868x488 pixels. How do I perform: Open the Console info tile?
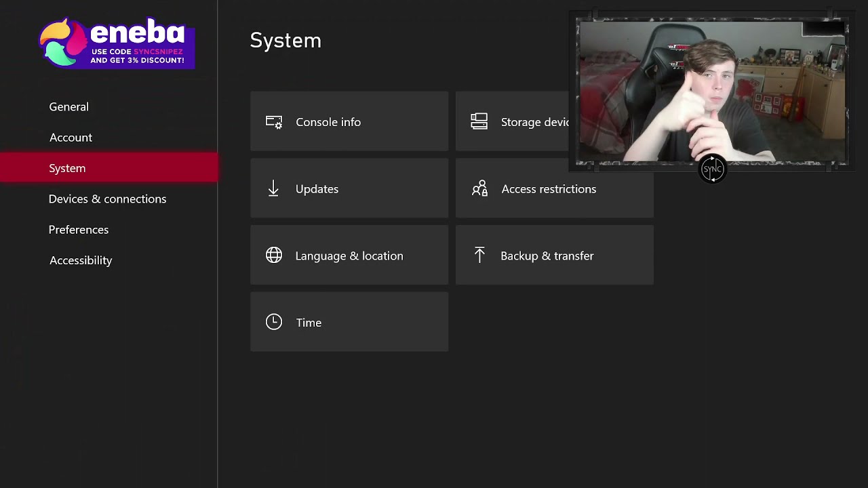pos(349,121)
